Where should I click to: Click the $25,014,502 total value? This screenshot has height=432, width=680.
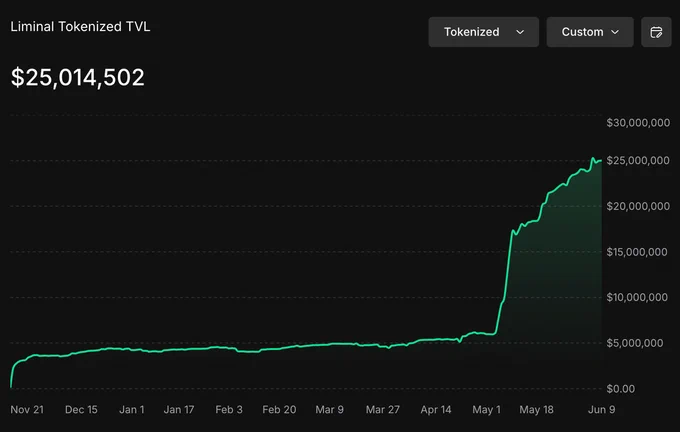[78, 78]
